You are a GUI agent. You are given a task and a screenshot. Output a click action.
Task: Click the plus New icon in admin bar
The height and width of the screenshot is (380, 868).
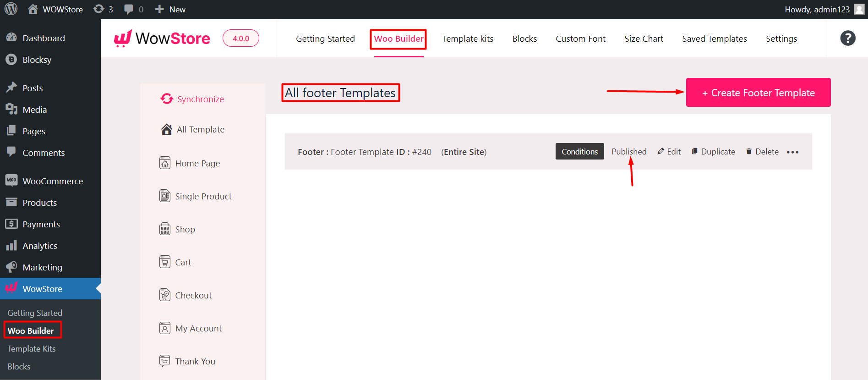(x=159, y=9)
